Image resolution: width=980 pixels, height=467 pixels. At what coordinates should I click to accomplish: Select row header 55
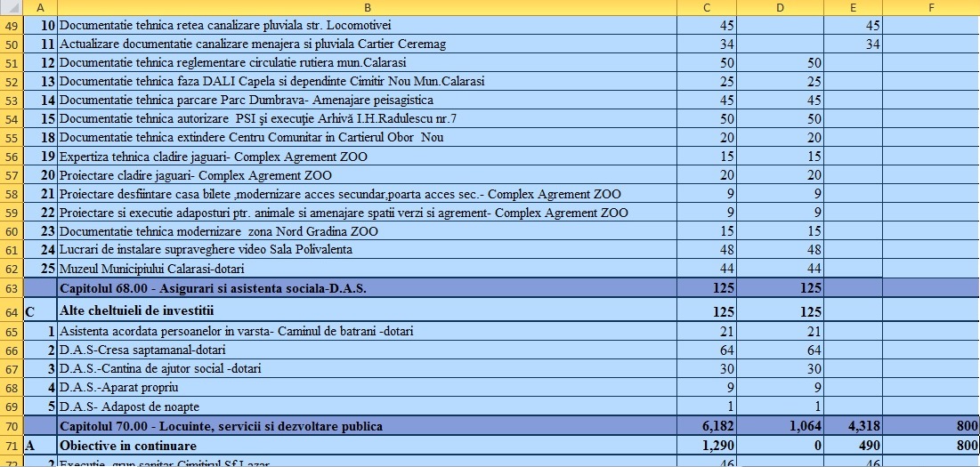point(12,138)
